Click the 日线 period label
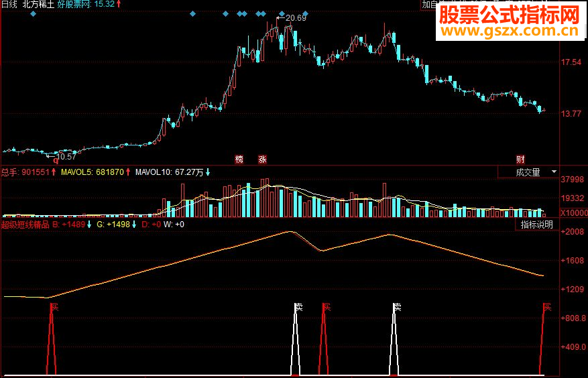The height and width of the screenshot is (378, 588). (x=9, y=5)
